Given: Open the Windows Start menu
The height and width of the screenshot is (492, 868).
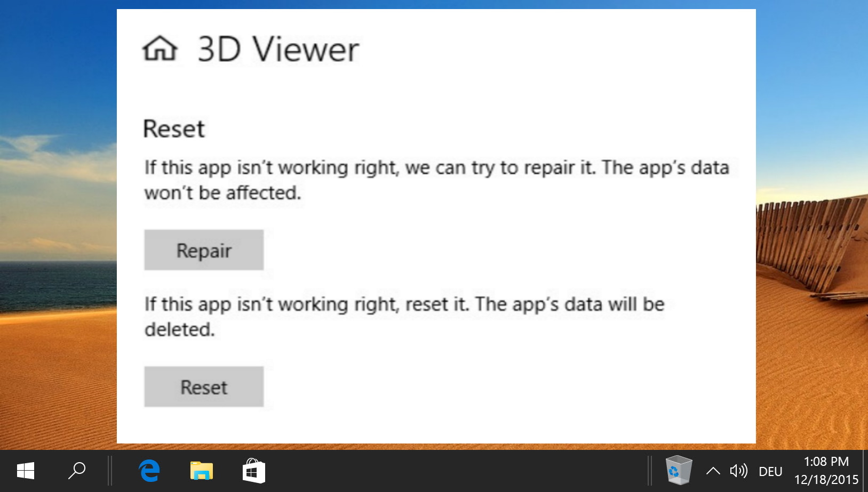Looking at the screenshot, I should click(25, 471).
